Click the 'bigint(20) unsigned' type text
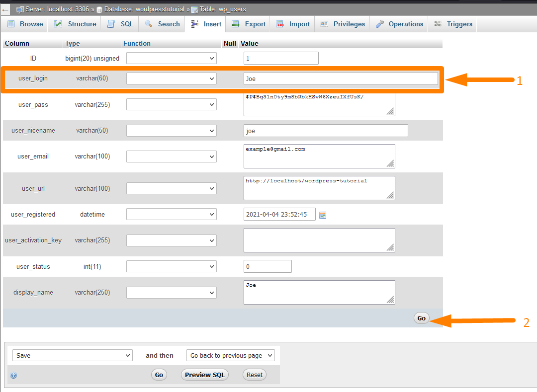537x392 pixels. coord(92,58)
